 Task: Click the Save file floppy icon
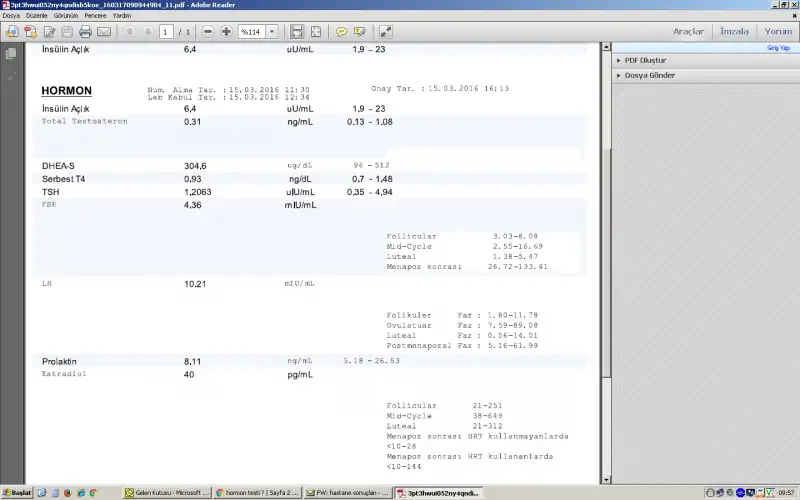(67, 32)
